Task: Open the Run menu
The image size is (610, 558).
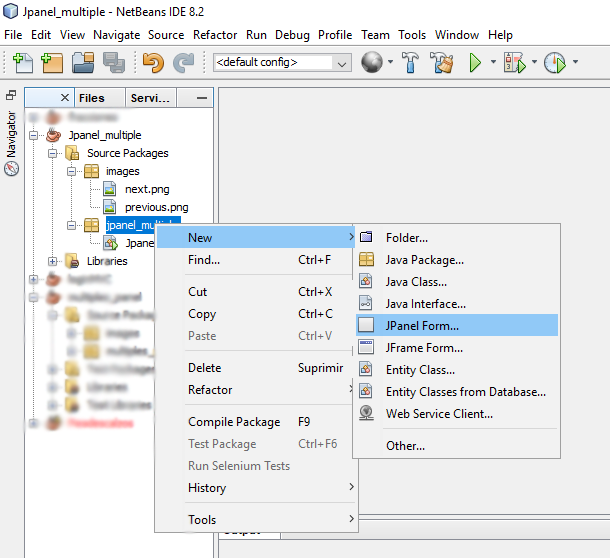Action: [x=256, y=35]
